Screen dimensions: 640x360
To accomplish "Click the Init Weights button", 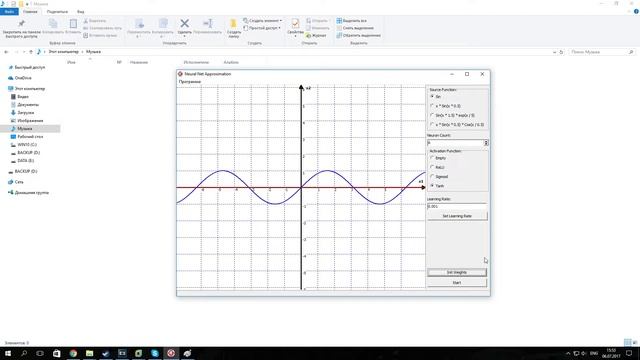I will click(x=457, y=272).
